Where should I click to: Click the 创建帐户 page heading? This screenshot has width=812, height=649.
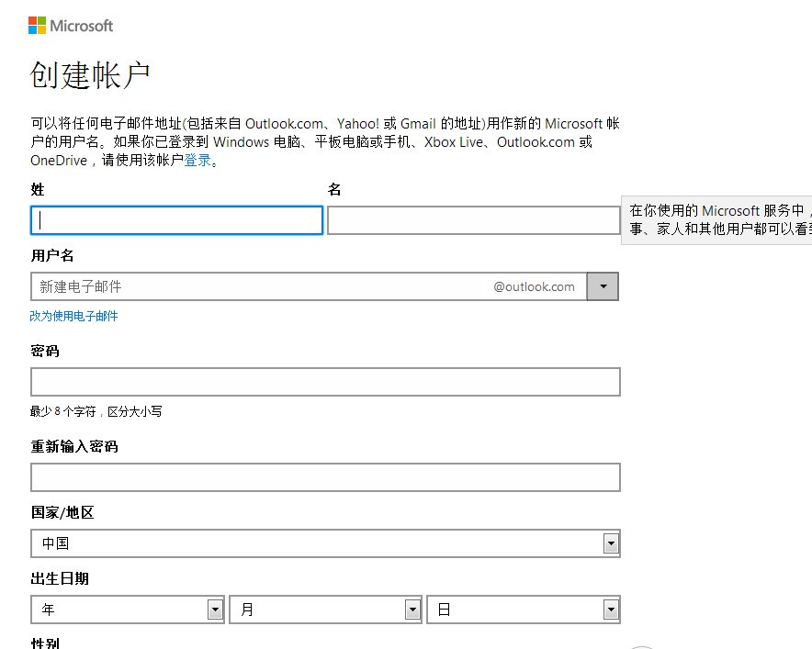click(90, 75)
